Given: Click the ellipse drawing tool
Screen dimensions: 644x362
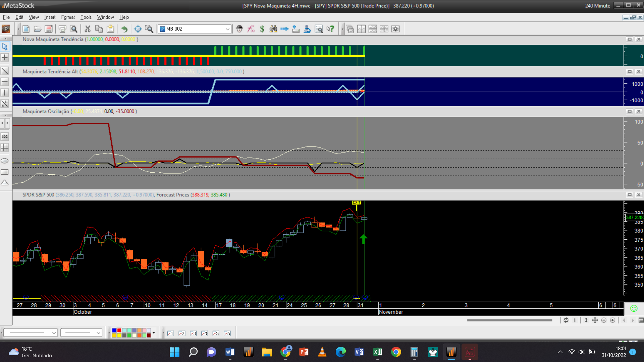Looking at the screenshot, I should click(5, 161).
